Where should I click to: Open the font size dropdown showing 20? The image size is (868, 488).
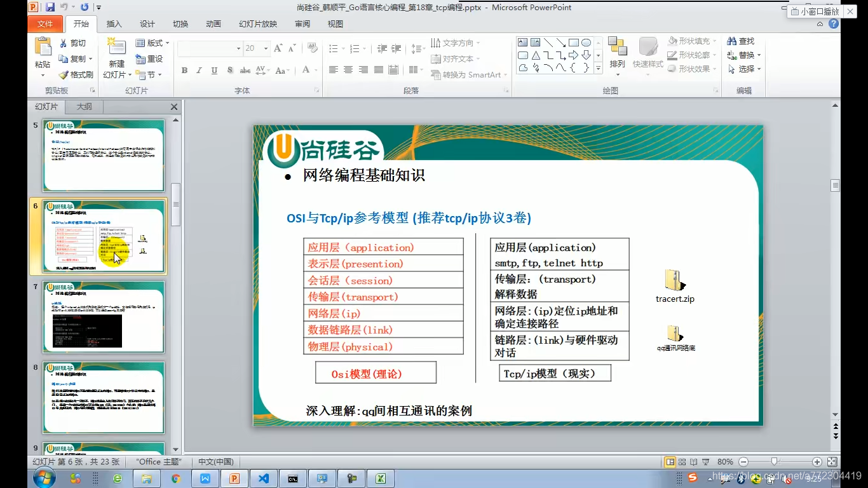(266, 48)
